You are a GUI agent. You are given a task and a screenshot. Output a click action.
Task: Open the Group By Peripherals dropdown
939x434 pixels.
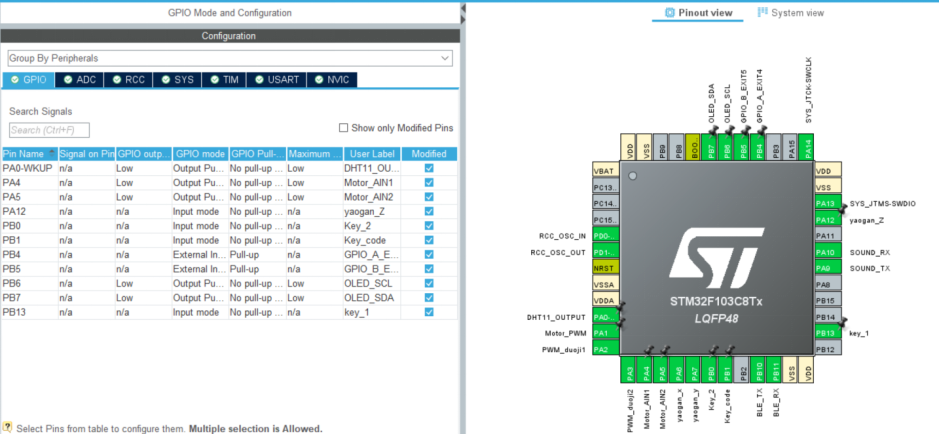click(229, 58)
